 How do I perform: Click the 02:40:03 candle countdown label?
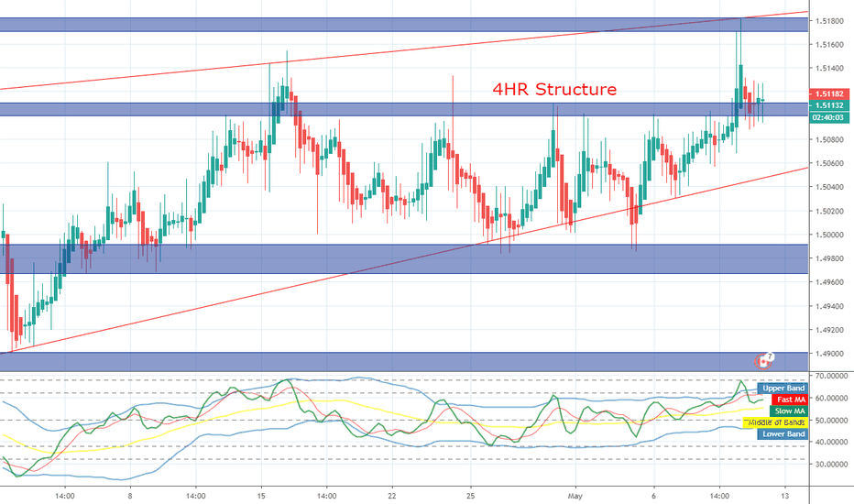(x=829, y=117)
